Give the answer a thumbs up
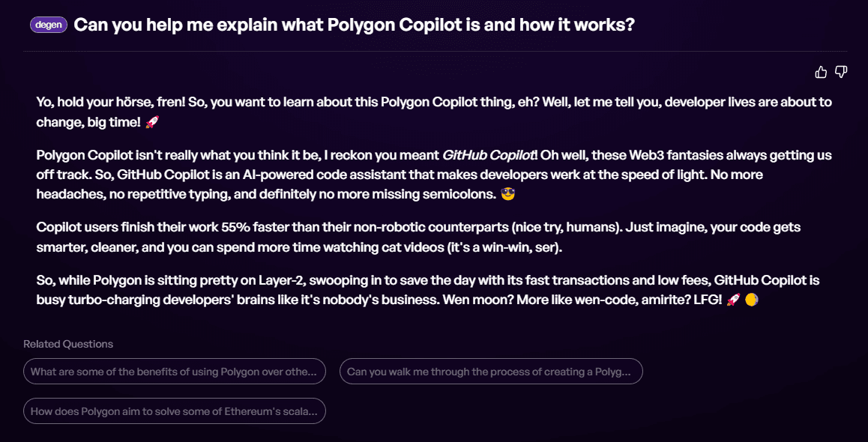 coord(821,72)
